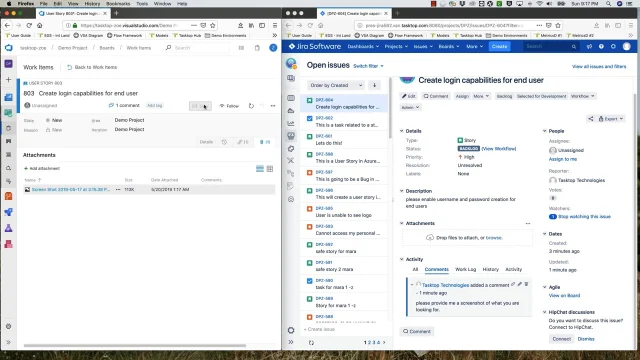Click the plus icon in Azure sidebar

[9, 80]
